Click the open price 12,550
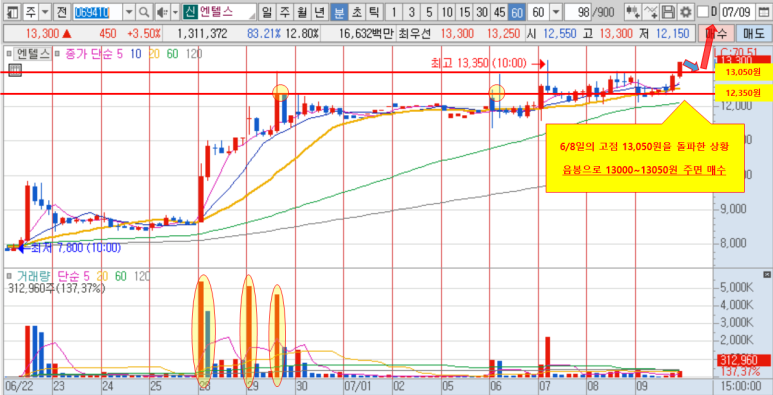This screenshot has width=773, height=395. [x=560, y=34]
